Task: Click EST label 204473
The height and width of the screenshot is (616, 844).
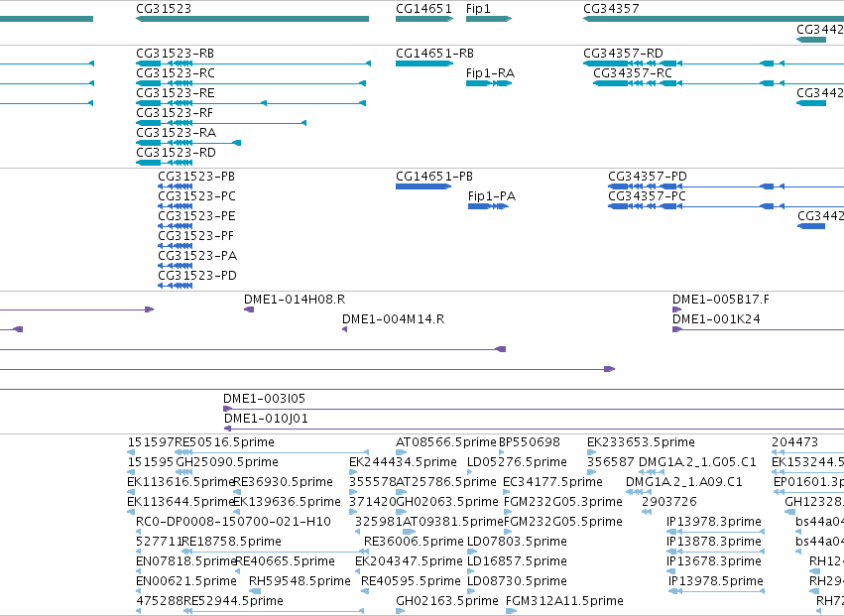Action: click(x=795, y=442)
